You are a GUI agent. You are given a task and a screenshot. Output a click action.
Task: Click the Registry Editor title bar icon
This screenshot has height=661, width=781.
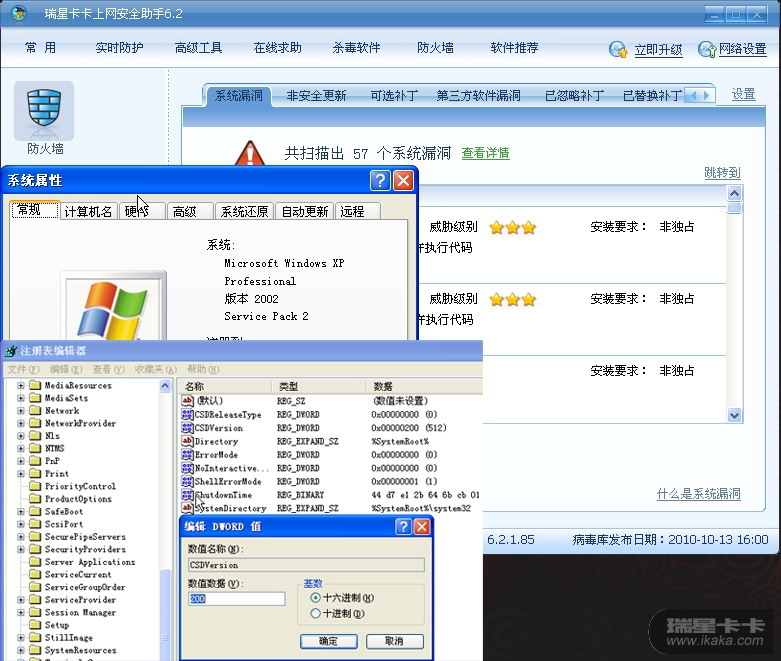[x=11, y=351]
